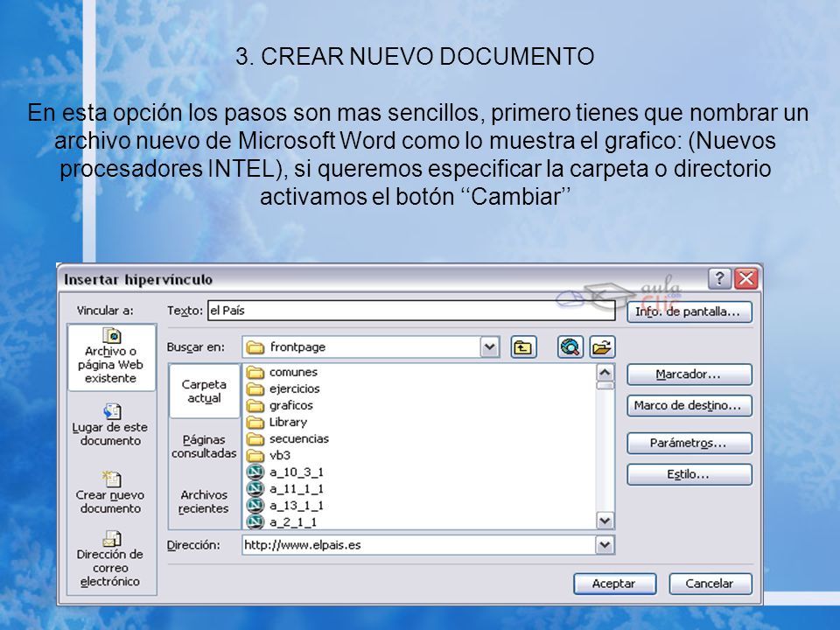
Task: Click the a_10_3_1 web file icon
Action: click(255, 472)
